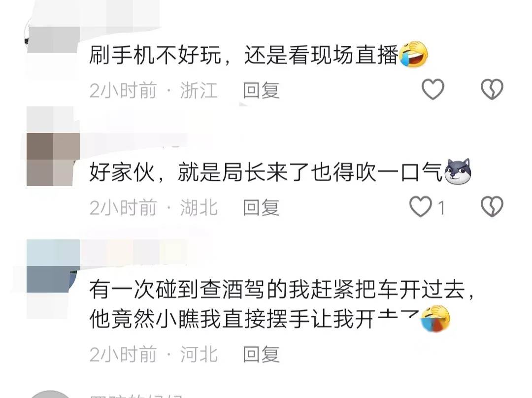Tap the 2小时前 · 湖北 timestamp
The image size is (532, 398).
point(153,207)
